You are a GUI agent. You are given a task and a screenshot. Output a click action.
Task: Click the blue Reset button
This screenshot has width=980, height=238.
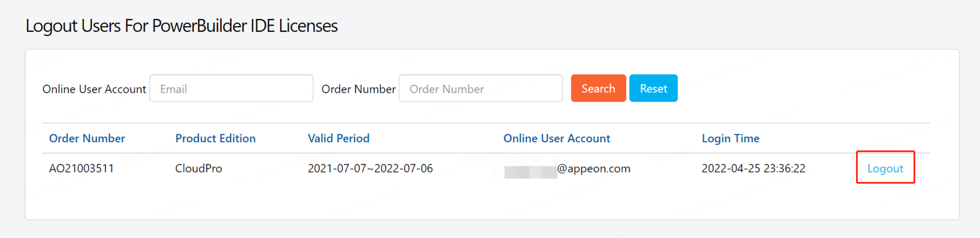click(x=653, y=88)
